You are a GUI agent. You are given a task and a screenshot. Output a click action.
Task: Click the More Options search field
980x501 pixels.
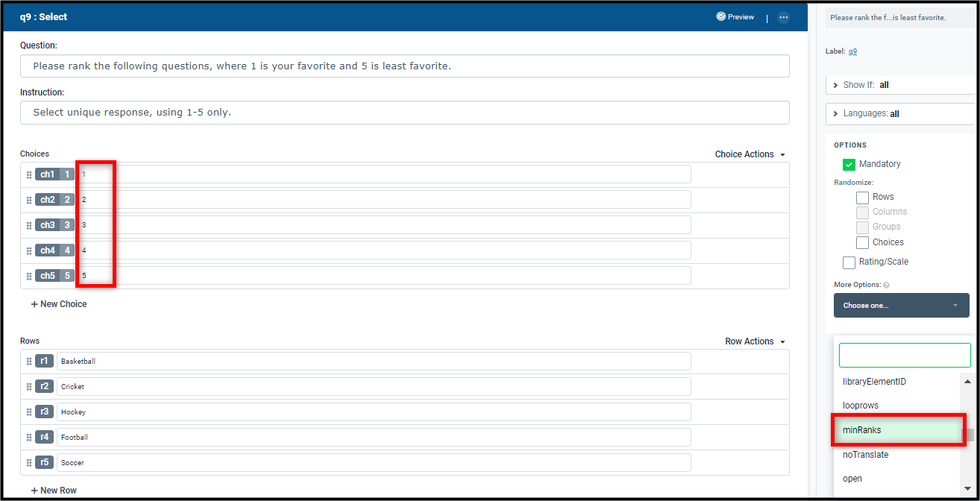pyautogui.click(x=905, y=355)
